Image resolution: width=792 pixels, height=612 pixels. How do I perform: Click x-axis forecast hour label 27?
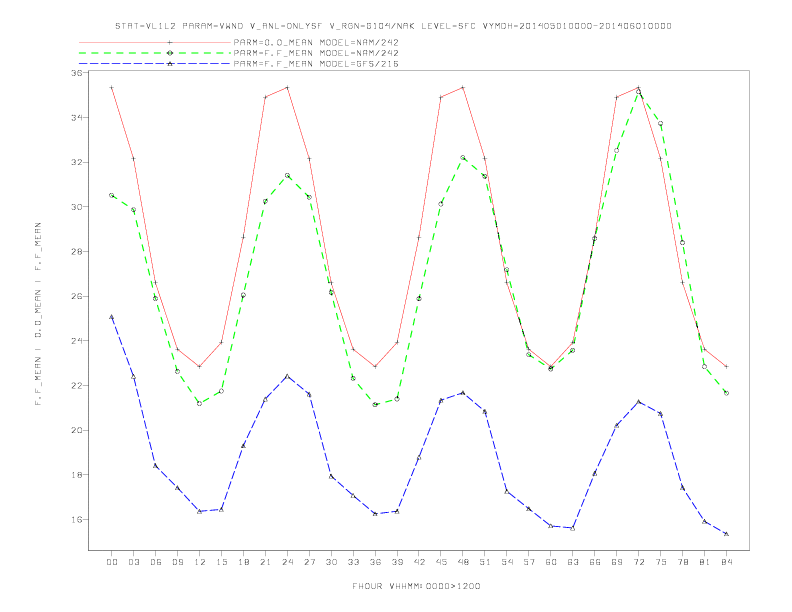click(x=310, y=562)
